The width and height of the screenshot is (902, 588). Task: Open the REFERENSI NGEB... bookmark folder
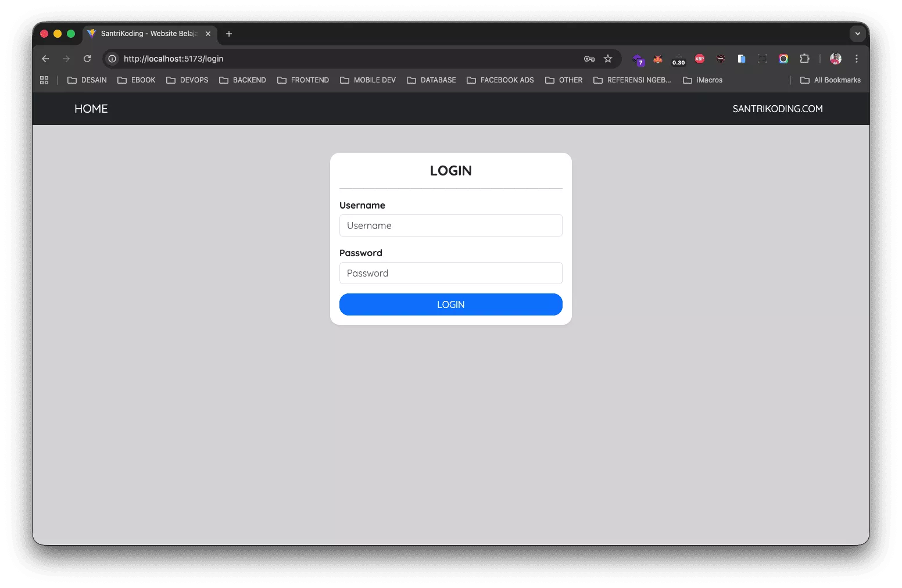coord(632,80)
